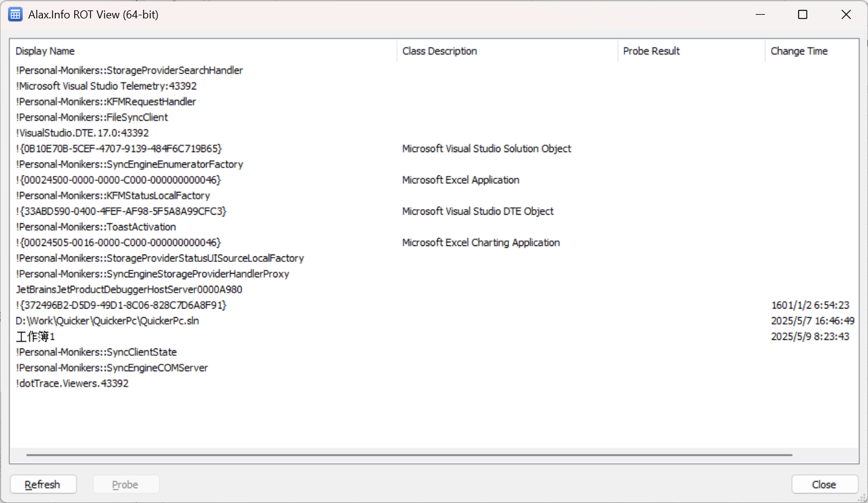This screenshot has height=503, width=868.
Task: Click the horizontal scrollbar thumb
Action: coord(409,455)
